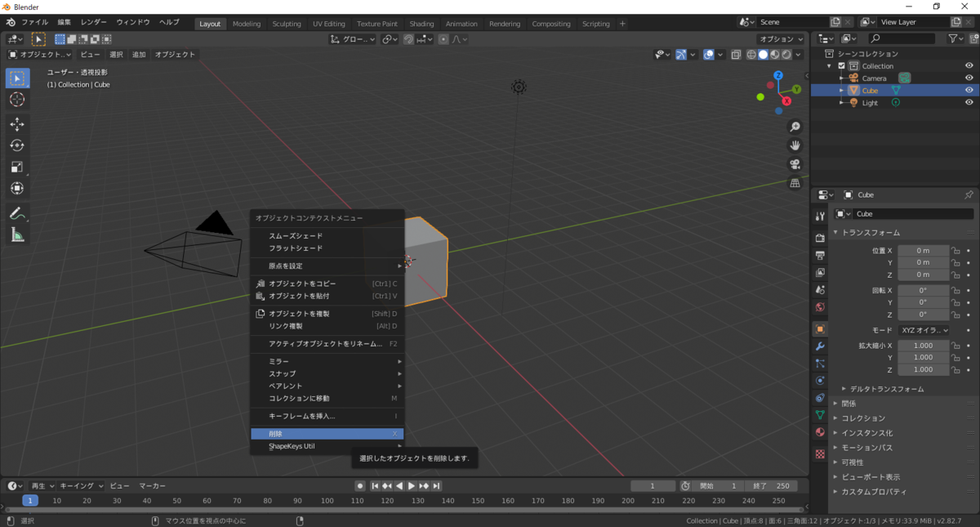Switch to wireframe viewport shading
980x527 pixels.
click(x=751, y=55)
